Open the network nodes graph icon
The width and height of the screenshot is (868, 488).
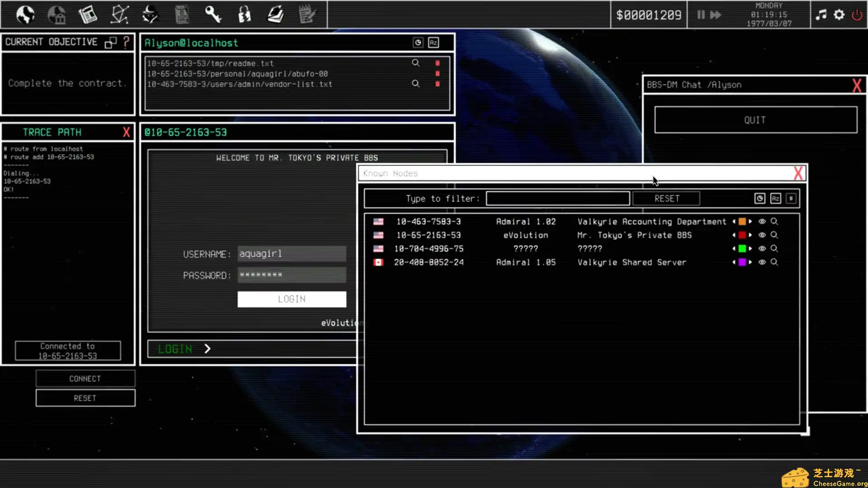click(120, 15)
